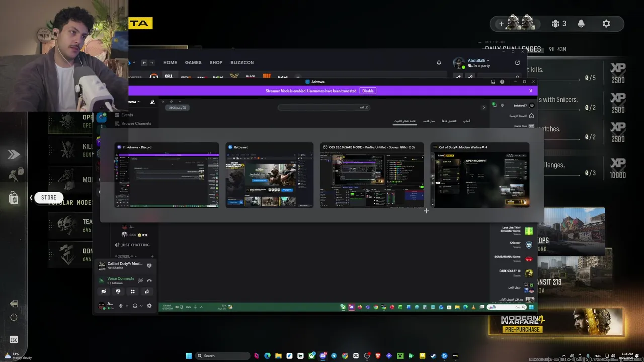Click the STORE label in Call of Duty sidebar

(49, 198)
